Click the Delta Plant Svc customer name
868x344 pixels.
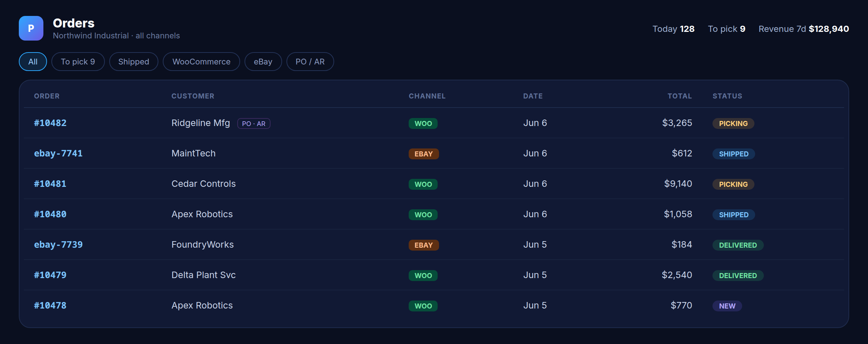pyautogui.click(x=204, y=275)
